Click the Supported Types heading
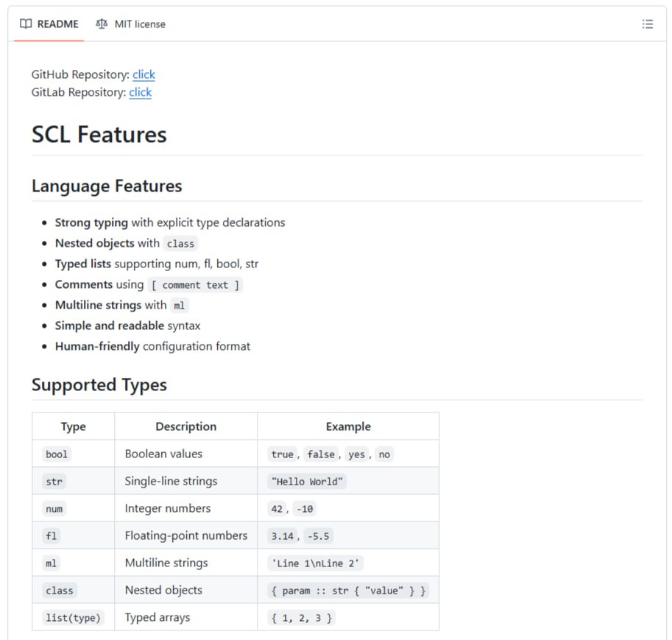This screenshot has width=672, height=640. pos(99,385)
